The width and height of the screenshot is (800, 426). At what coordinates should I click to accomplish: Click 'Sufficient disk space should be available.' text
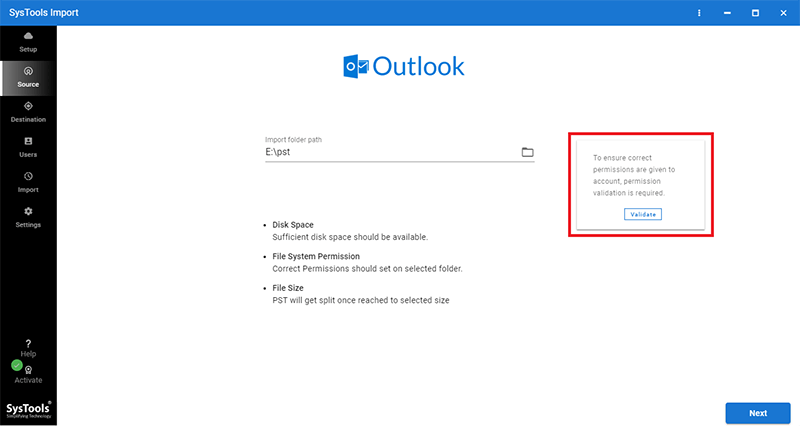350,237
